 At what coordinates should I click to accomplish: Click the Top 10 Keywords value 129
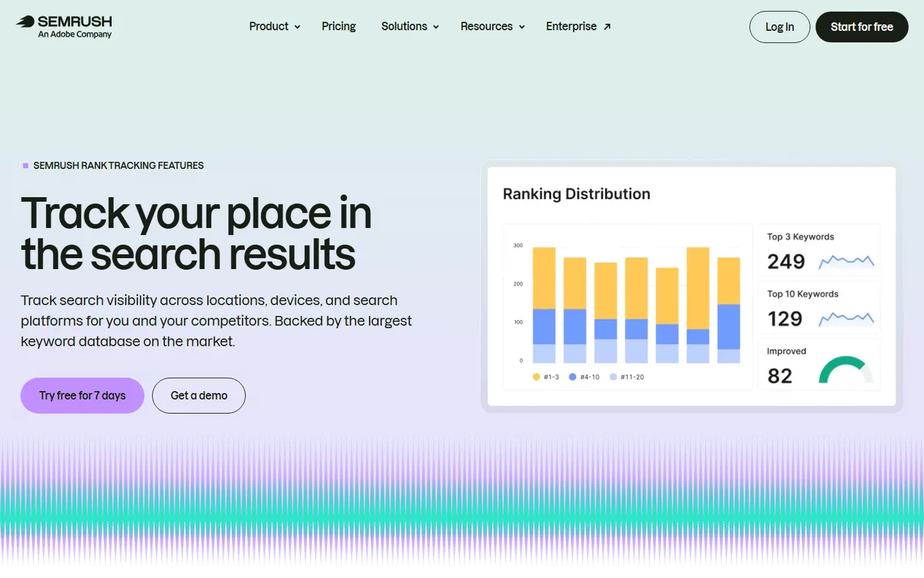click(785, 319)
